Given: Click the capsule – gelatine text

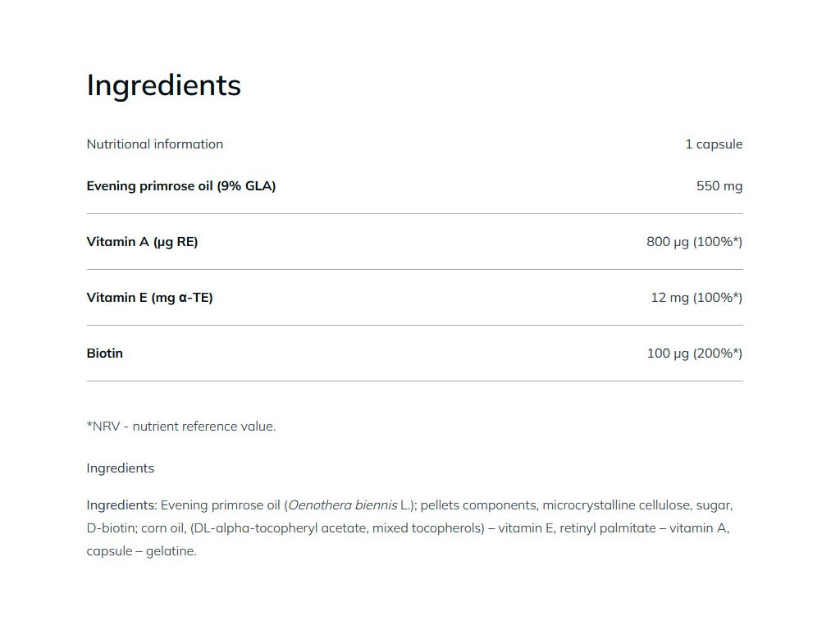Looking at the screenshot, I should pyautogui.click(x=141, y=551).
